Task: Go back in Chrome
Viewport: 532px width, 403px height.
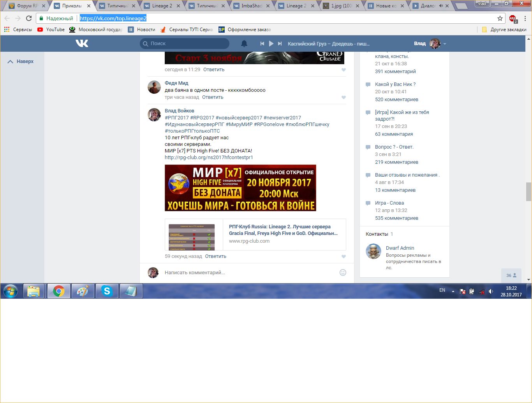Action: pyautogui.click(x=7, y=18)
